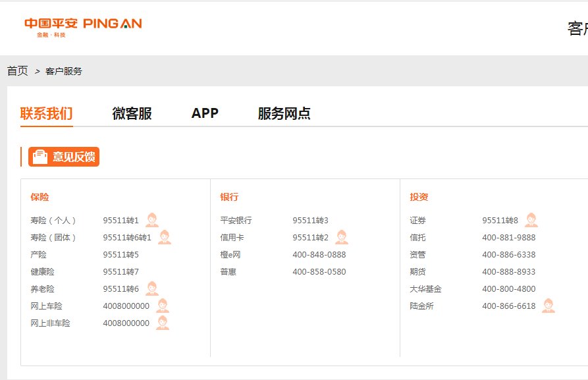
Task: Click 客户服务 in the breadcrumb
Action: pyautogui.click(x=63, y=70)
